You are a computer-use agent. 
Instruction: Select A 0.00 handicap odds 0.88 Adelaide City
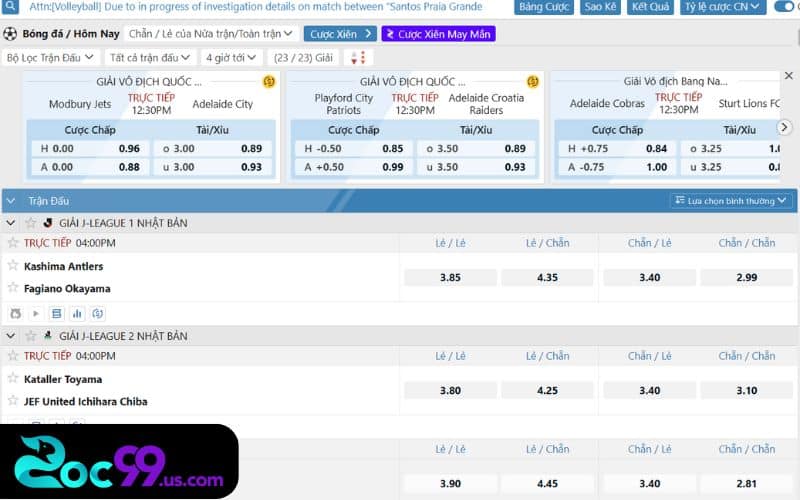pos(90,167)
